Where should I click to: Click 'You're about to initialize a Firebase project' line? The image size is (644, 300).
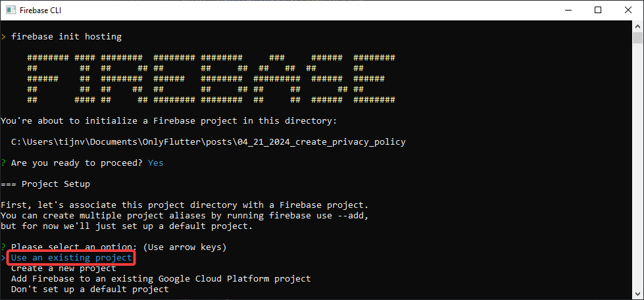[x=169, y=121]
